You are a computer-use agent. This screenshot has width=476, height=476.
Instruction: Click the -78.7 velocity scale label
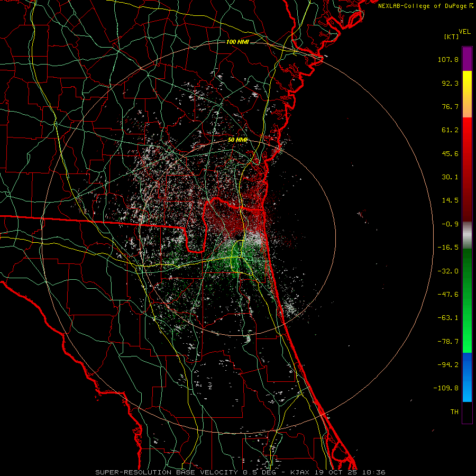pos(448,342)
